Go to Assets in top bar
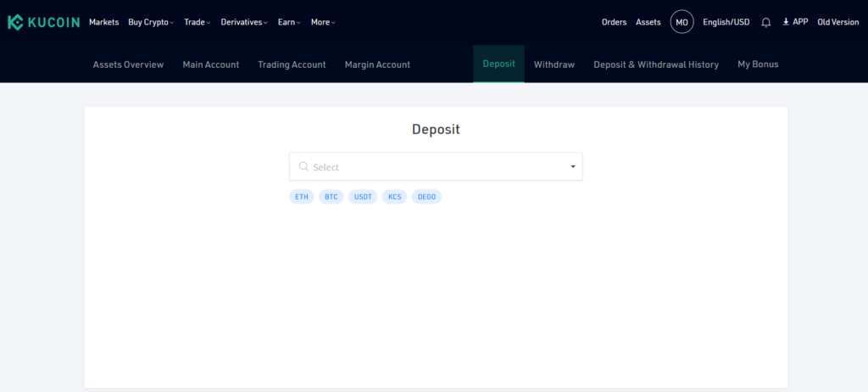Viewport: 868px width, 392px height. coord(648,22)
